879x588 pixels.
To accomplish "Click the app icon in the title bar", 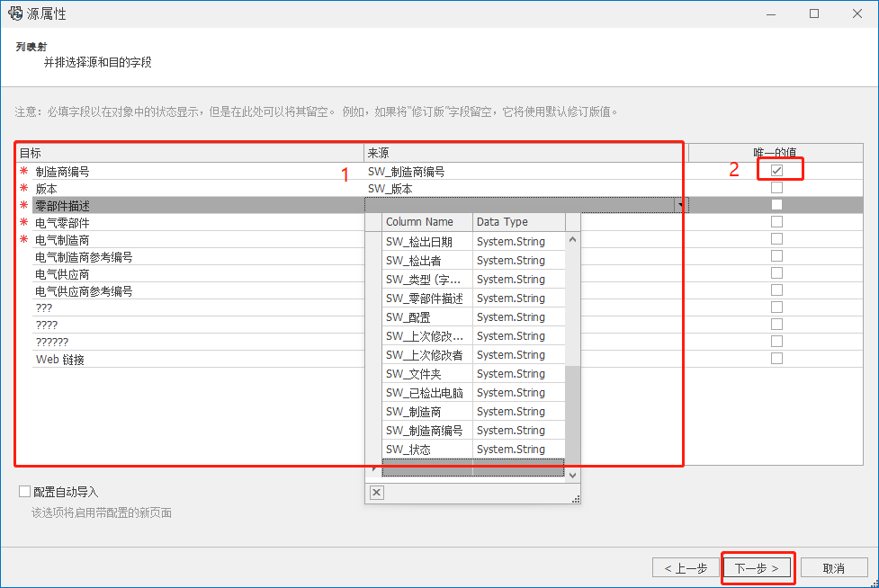I will pyautogui.click(x=14, y=13).
